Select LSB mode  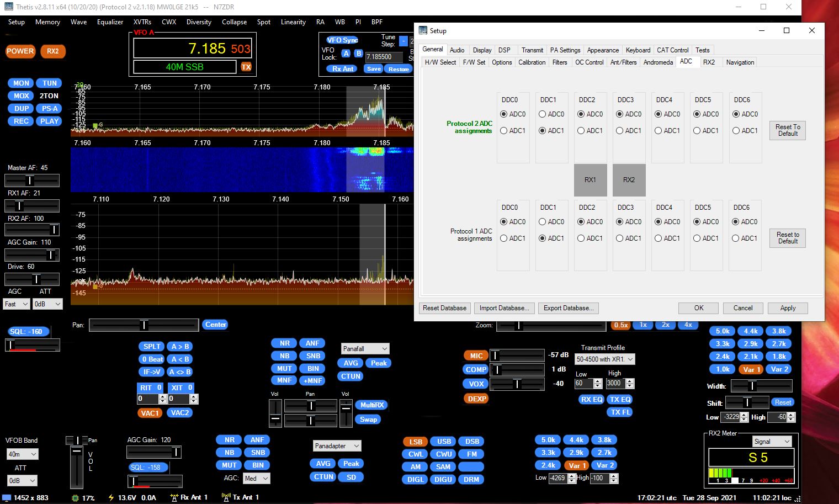[416, 442]
